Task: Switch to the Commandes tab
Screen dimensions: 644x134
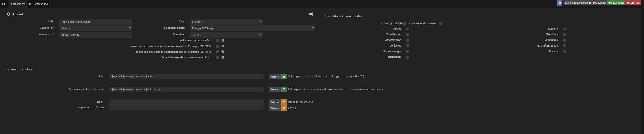Action: (38, 4)
